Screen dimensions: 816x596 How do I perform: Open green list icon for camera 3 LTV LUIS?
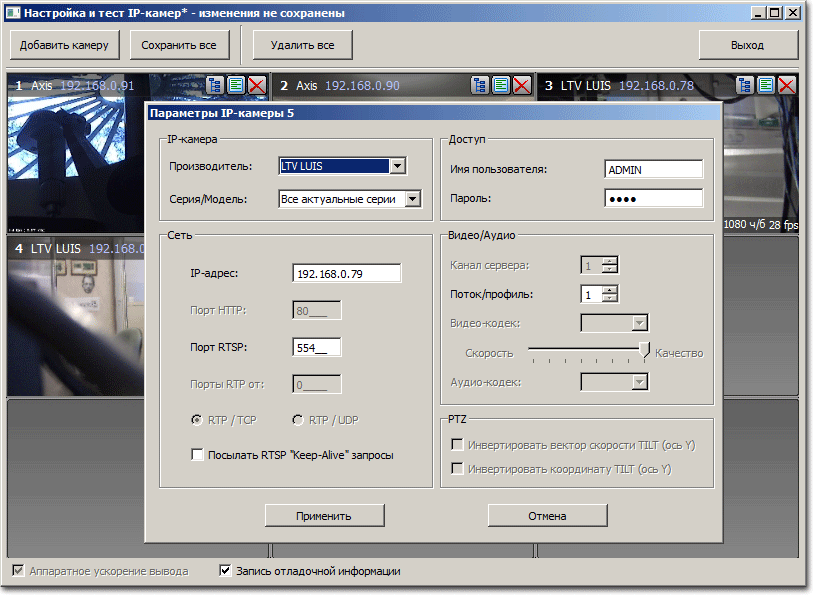766,85
